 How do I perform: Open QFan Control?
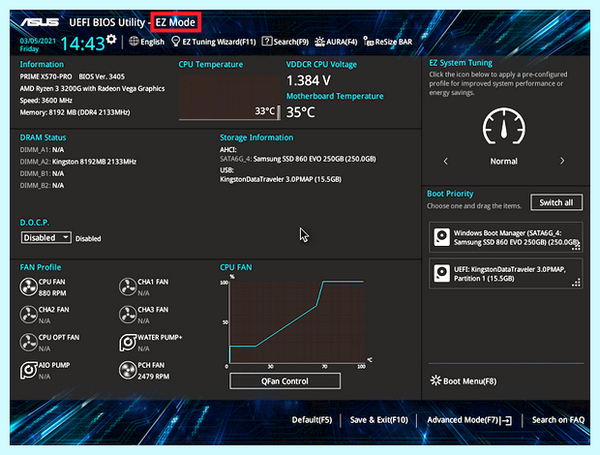[285, 381]
